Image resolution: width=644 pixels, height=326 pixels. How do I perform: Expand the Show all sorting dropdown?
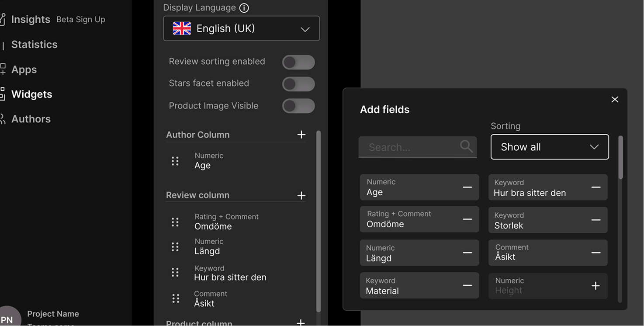tap(550, 147)
